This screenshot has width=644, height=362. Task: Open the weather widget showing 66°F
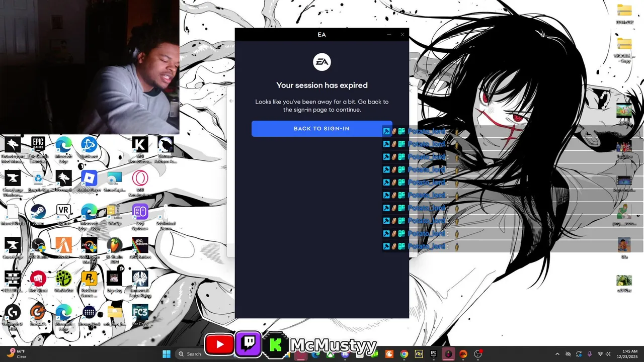click(x=16, y=354)
